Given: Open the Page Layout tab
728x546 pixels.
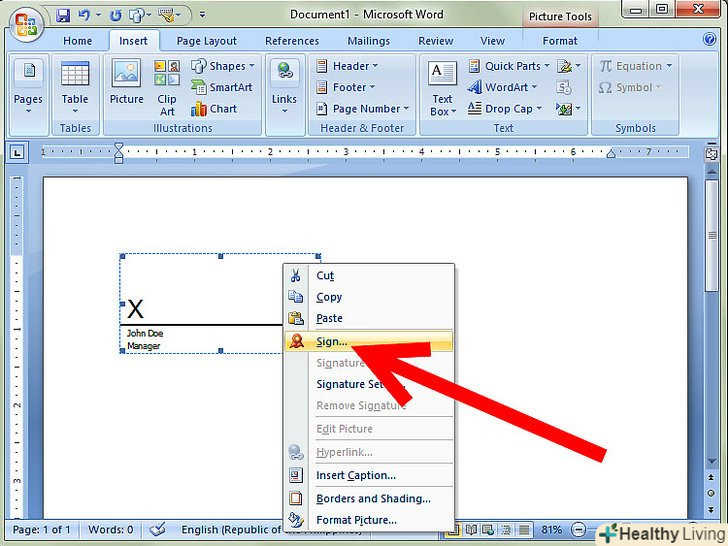Looking at the screenshot, I should [x=207, y=41].
